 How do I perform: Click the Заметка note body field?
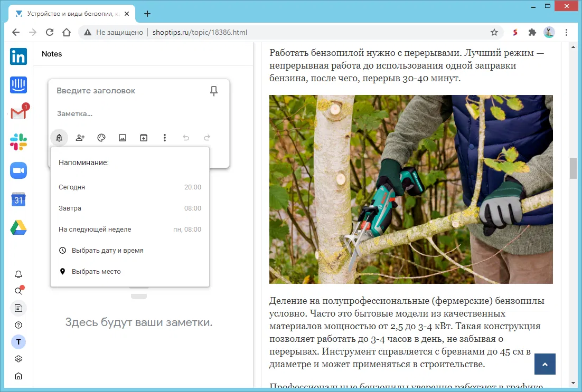(139, 114)
